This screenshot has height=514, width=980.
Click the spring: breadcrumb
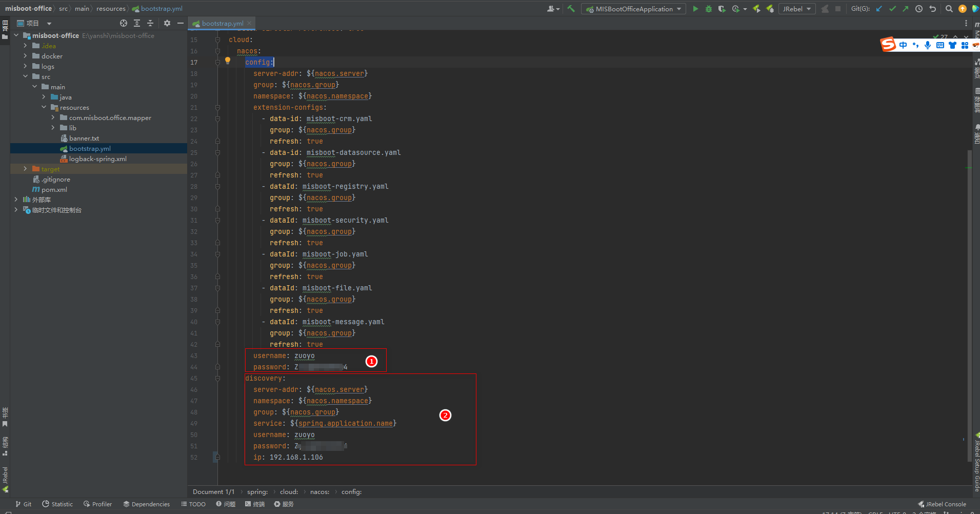click(x=257, y=491)
